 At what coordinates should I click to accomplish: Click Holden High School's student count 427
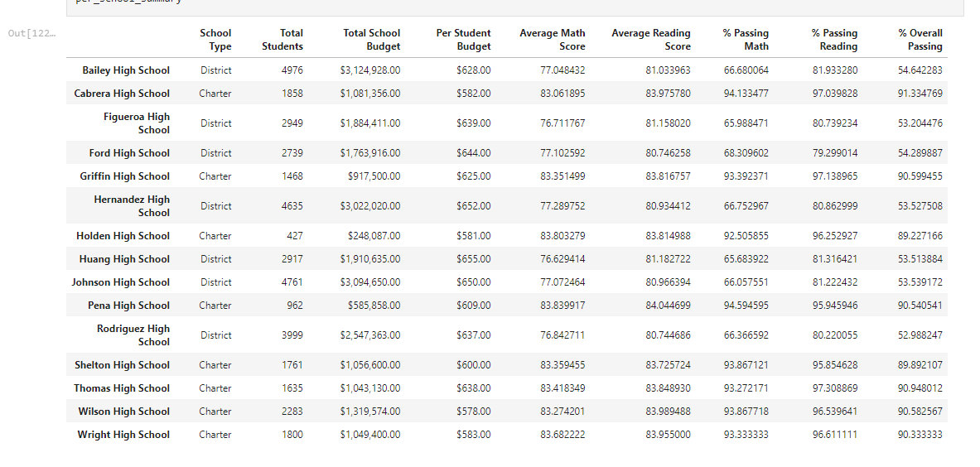294,236
